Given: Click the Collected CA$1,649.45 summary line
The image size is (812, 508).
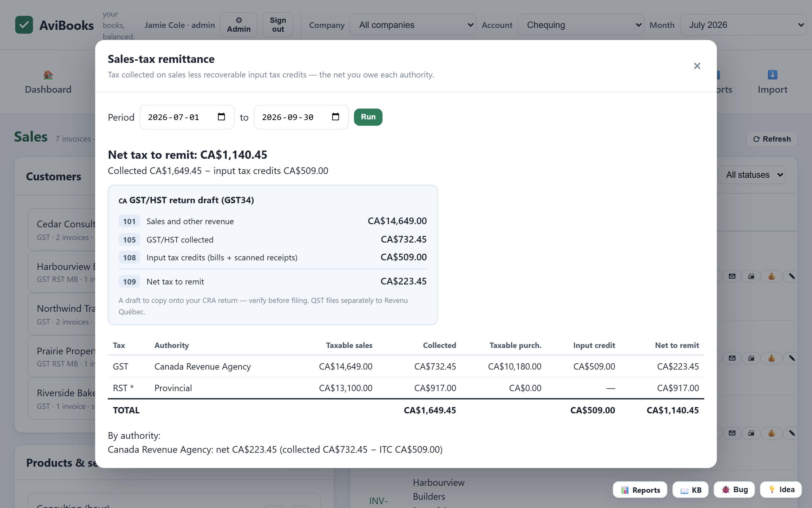Looking at the screenshot, I should click(x=218, y=171).
